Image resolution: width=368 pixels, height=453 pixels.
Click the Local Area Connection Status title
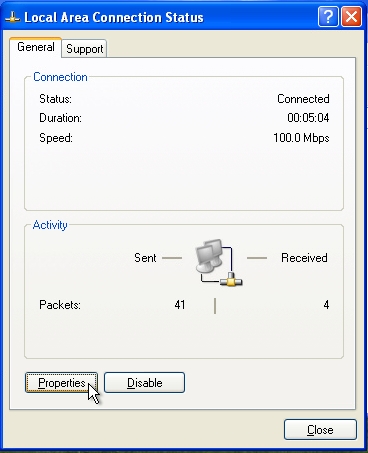(x=114, y=17)
